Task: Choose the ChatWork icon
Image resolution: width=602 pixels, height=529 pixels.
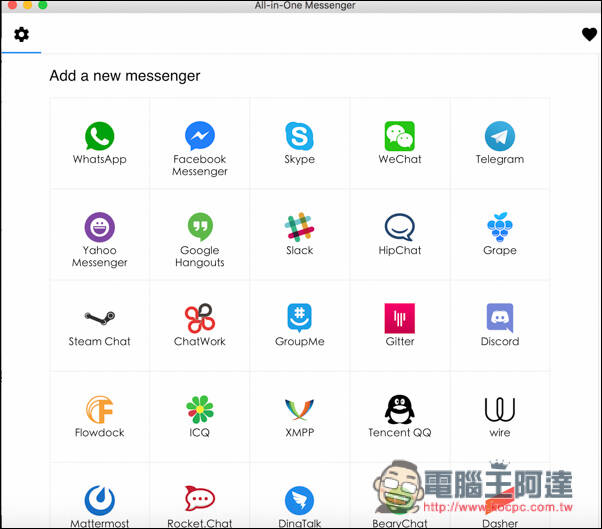Action: click(x=200, y=318)
